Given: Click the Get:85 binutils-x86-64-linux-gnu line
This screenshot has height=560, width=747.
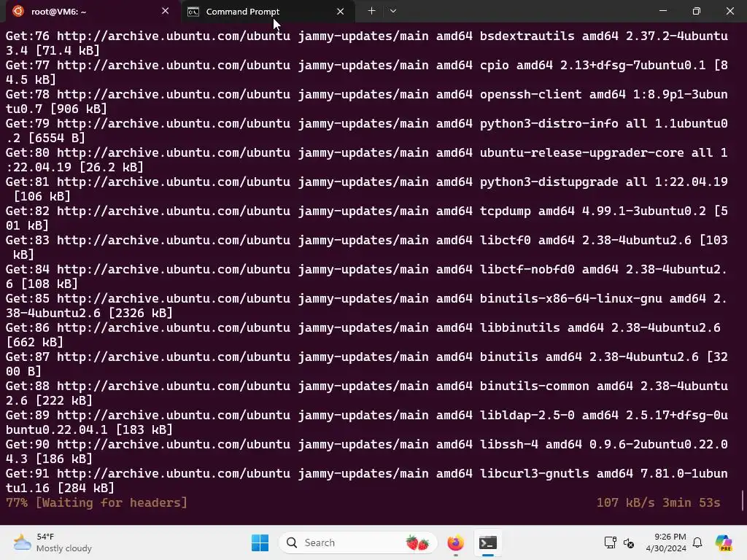Looking at the screenshot, I should pyautogui.click(x=367, y=306).
